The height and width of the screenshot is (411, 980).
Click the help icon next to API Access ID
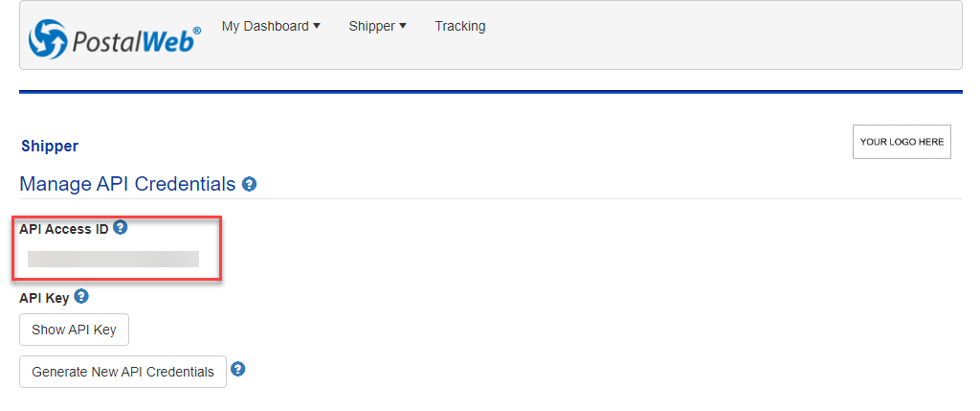[x=120, y=228]
